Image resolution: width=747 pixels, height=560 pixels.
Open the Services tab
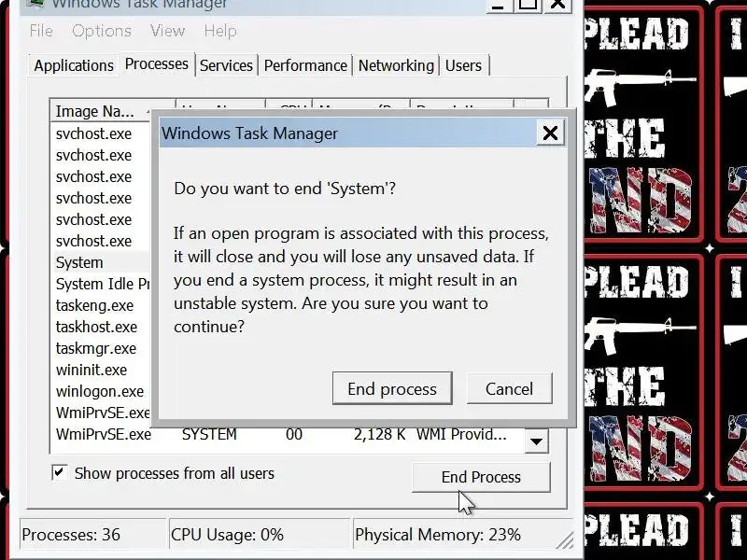226,65
